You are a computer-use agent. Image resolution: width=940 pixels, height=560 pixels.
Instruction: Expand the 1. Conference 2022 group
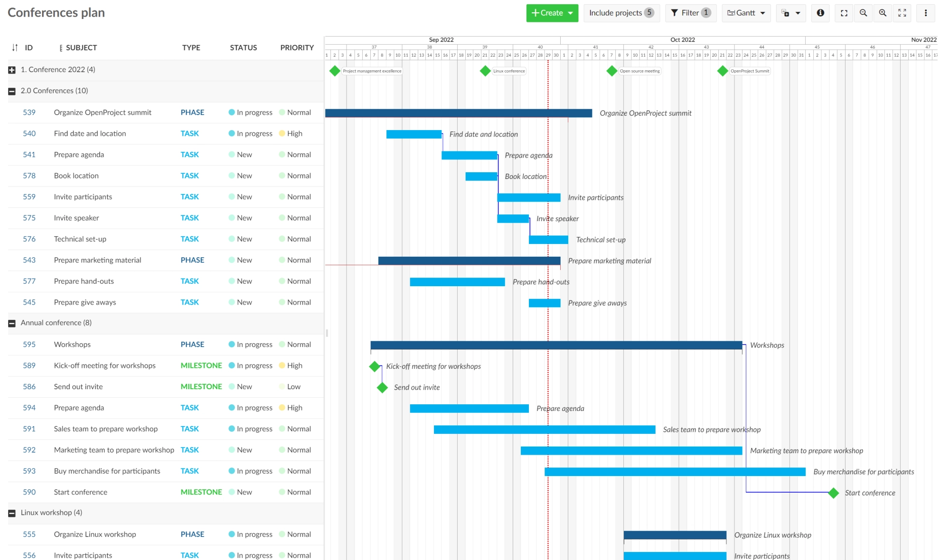[x=12, y=70]
